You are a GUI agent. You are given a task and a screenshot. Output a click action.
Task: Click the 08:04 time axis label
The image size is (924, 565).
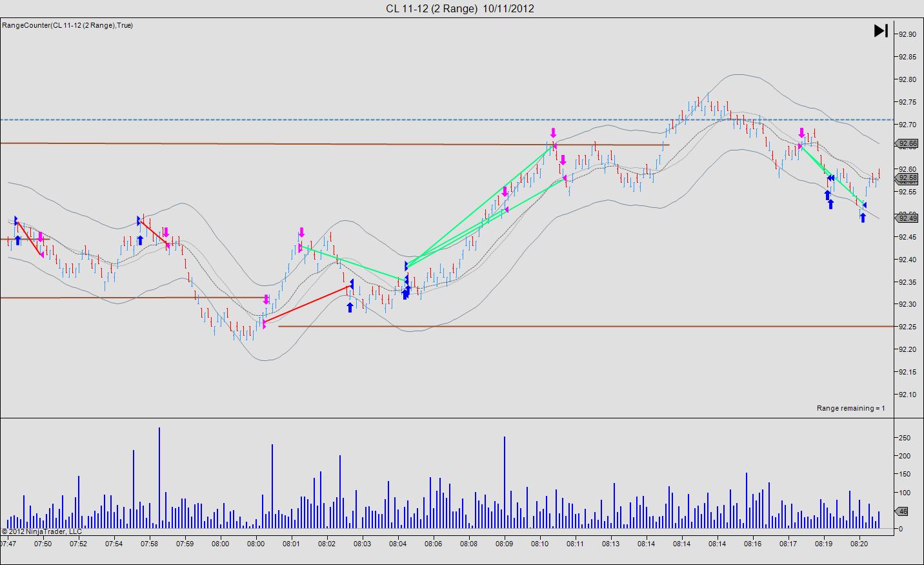[398, 544]
